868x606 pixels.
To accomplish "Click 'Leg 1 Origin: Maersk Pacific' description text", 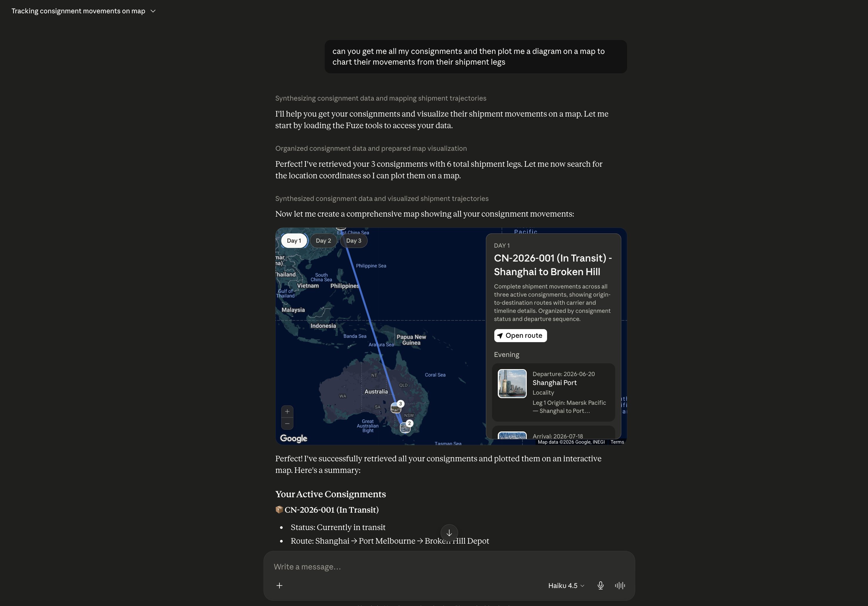I will pyautogui.click(x=569, y=407).
